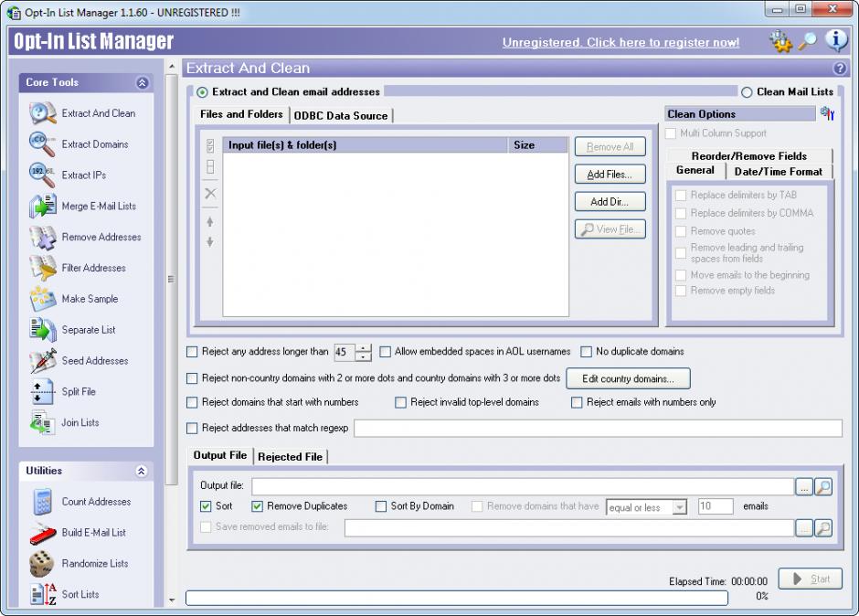The width and height of the screenshot is (859, 616).
Task: Click the Filter Addresses funnel icon
Action: 42,268
